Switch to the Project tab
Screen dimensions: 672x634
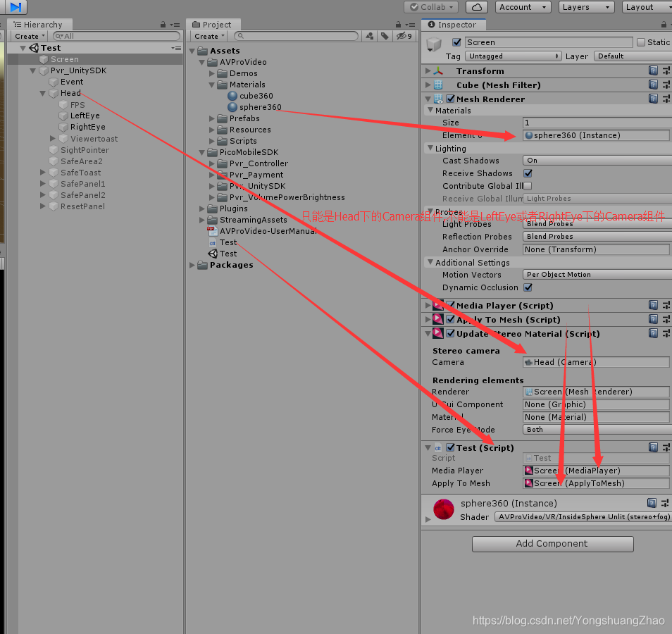pos(213,25)
